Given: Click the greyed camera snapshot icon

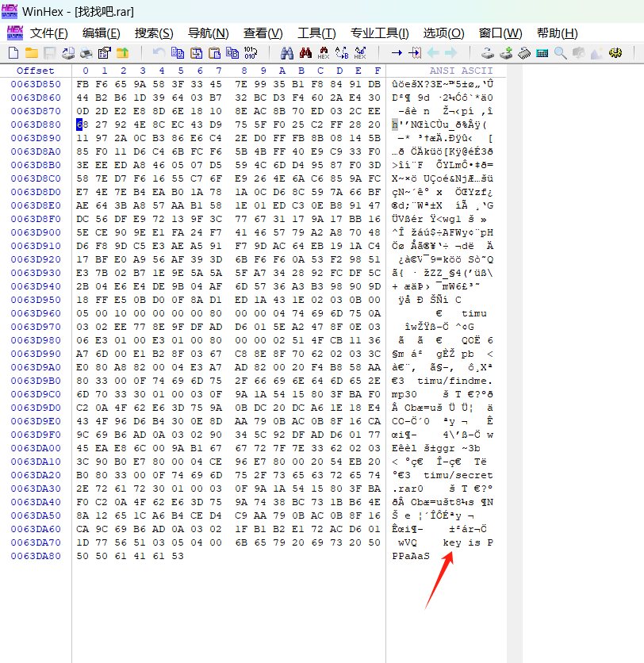Looking at the screenshot, I should [579, 53].
